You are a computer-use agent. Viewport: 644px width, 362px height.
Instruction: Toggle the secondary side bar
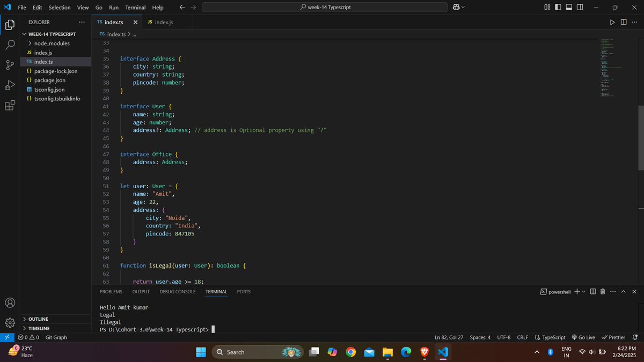(581, 7)
